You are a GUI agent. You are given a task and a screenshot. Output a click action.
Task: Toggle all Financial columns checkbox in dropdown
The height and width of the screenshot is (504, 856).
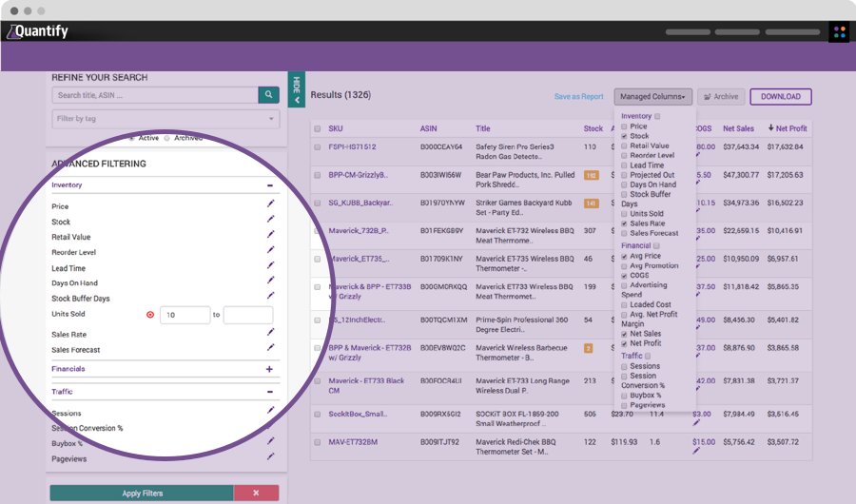coord(656,246)
